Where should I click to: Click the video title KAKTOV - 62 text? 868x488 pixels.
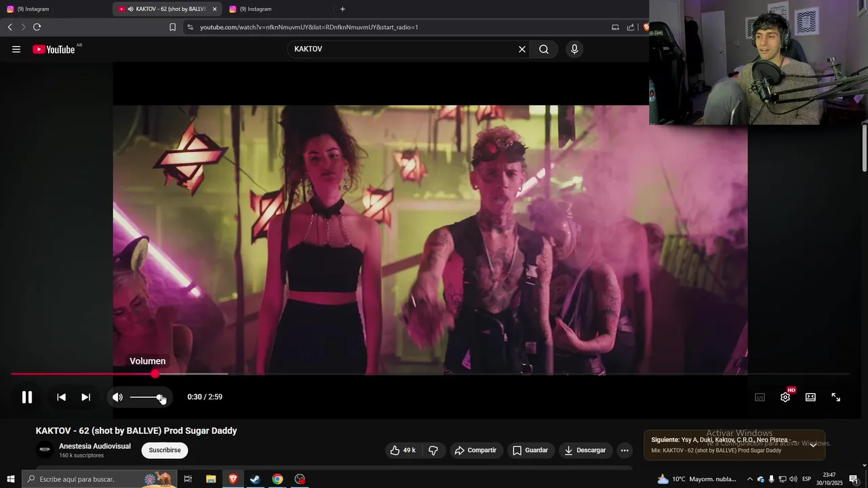coord(136,430)
